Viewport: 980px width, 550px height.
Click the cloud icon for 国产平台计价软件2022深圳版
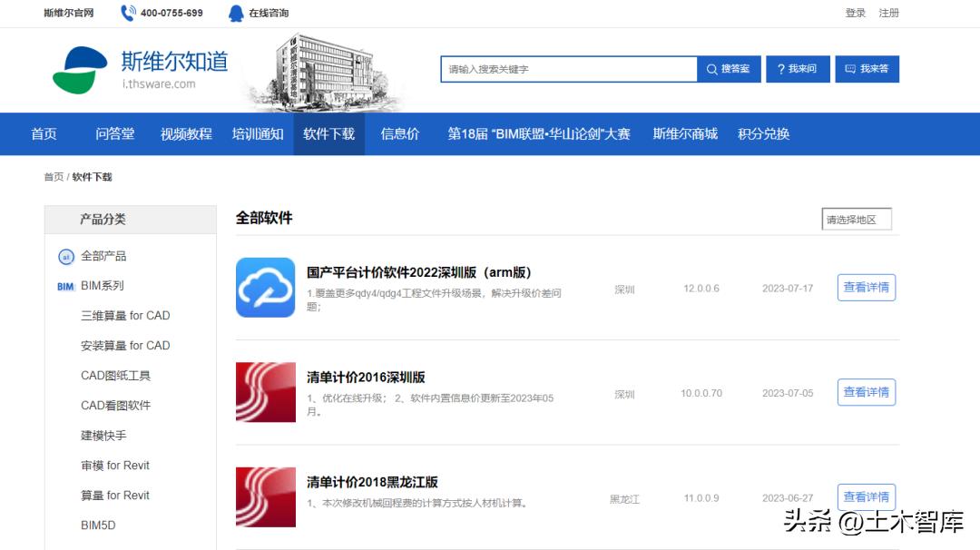pos(265,288)
